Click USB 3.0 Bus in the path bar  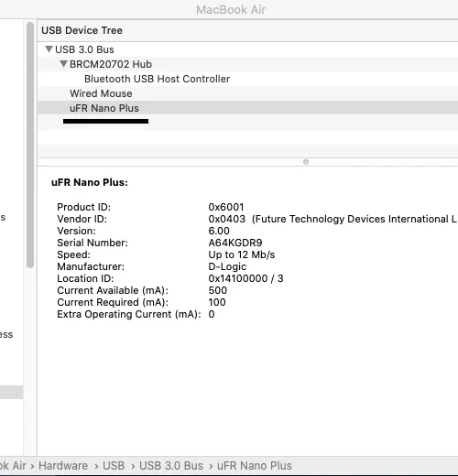[x=171, y=466]
